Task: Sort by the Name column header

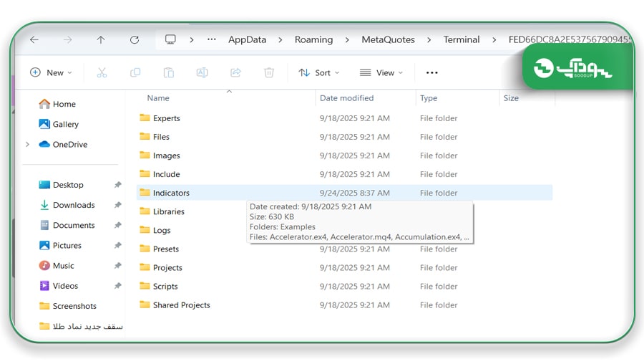Action: tap(158, 98)
